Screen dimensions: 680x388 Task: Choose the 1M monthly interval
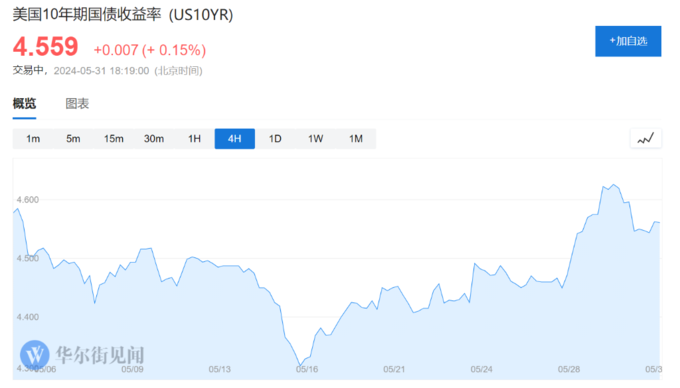coord(356,139)
